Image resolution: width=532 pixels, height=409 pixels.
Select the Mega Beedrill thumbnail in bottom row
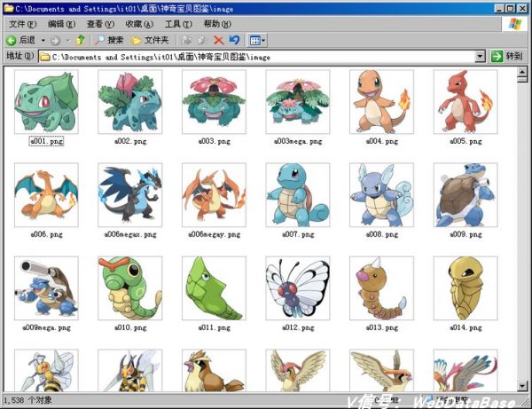point(130,370)
